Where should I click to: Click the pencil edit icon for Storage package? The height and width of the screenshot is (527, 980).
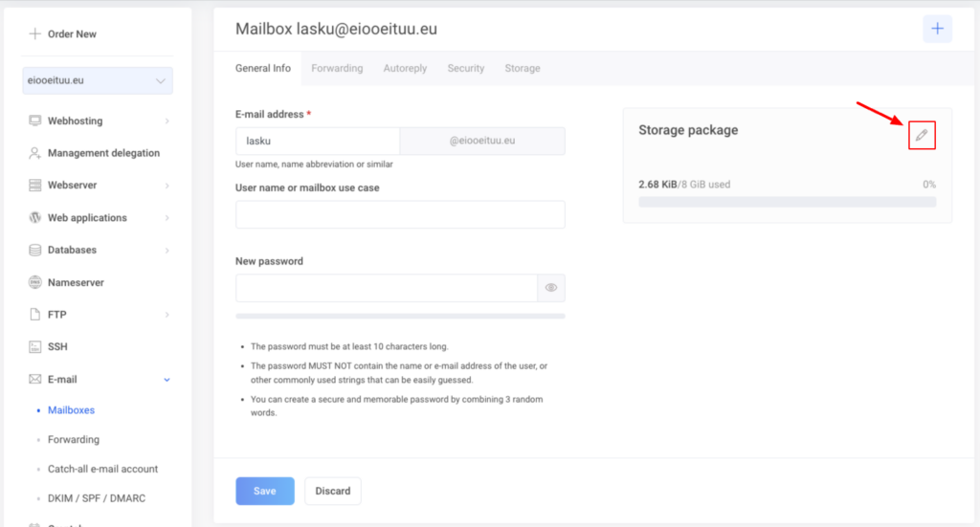(921, 136)
